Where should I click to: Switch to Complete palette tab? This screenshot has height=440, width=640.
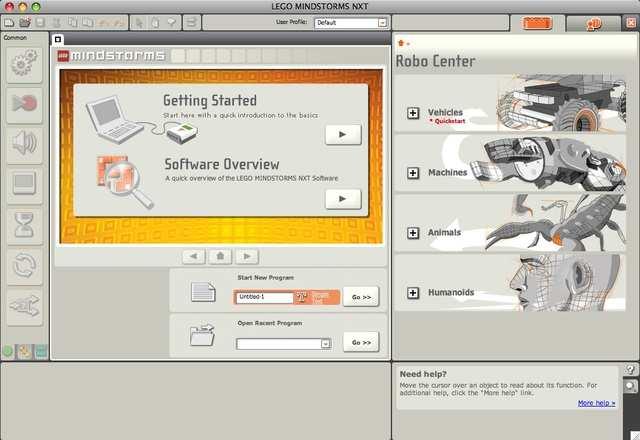click(24, 351)
